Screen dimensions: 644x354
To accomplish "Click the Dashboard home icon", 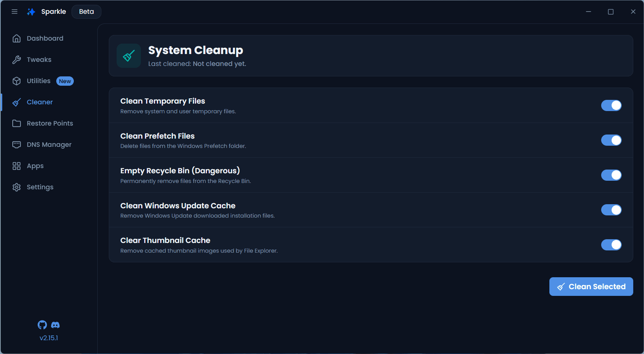I will point(16,38).
